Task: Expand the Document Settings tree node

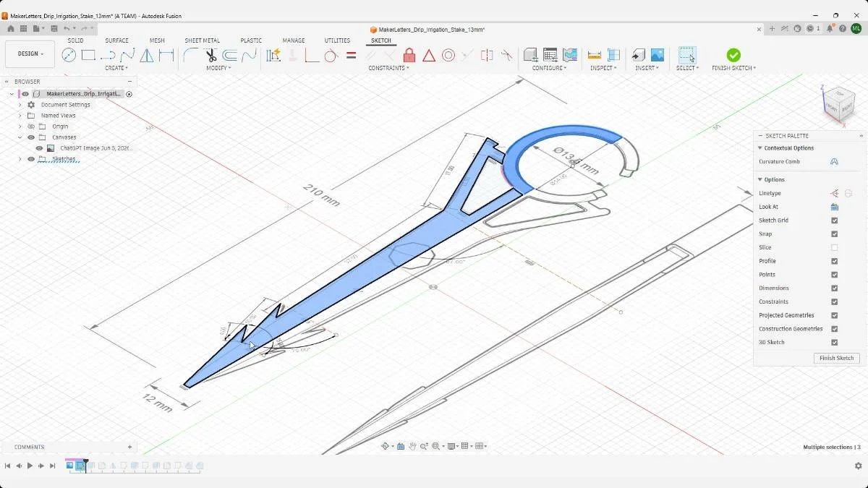Action: point(20,105)
